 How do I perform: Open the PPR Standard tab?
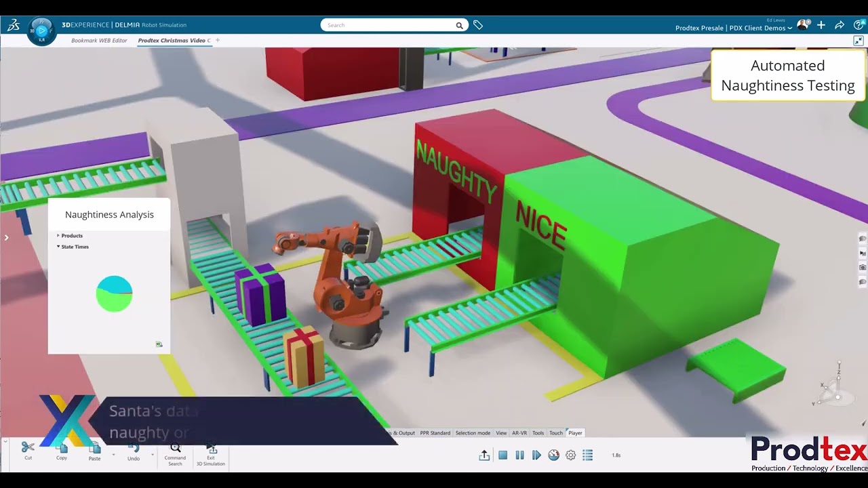[x=435, y=433]
